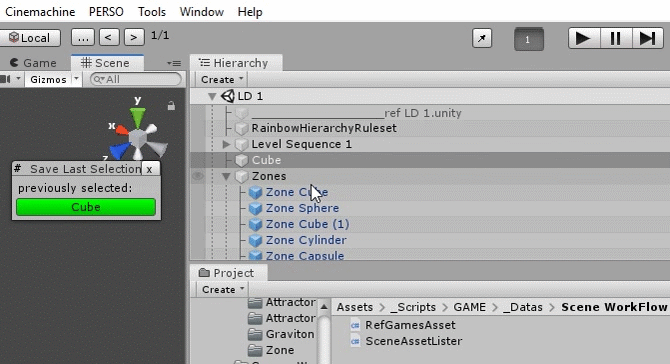Navigate to GAME in the breadcrumb
The width and height of the screenshot is (670, 364).
point(470,307)
